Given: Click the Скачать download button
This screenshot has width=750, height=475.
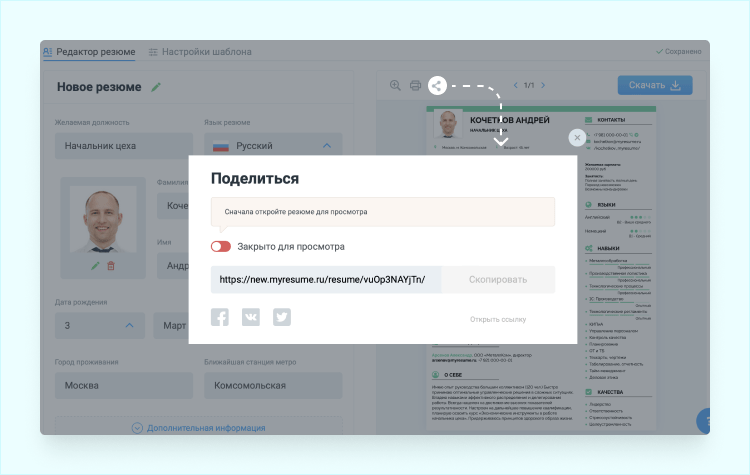Looking at the screenshot, I should 654,86.
